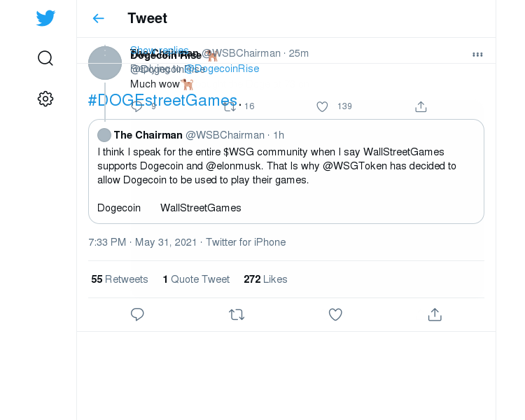Open the gray profile avatar of the reply
The height and width of the screenshot is (420, 525).
105,63
